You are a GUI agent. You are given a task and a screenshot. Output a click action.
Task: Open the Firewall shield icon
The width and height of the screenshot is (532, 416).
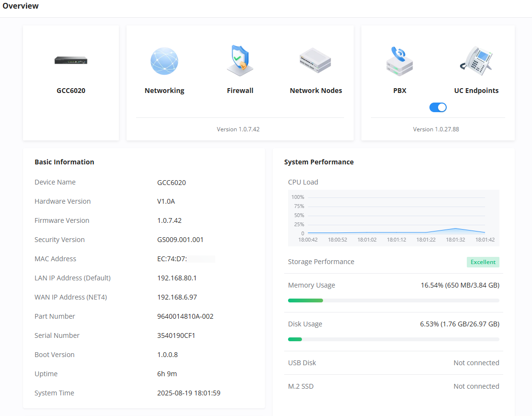click(x=240, y=60)
